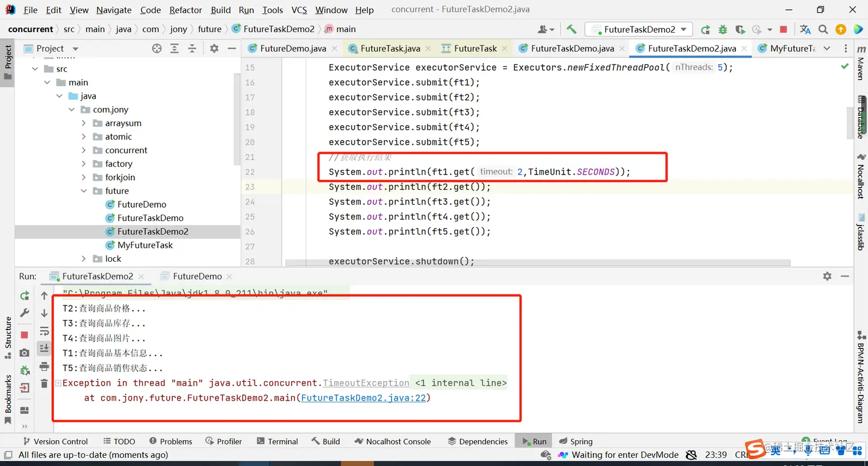868x466 pixels.
Task: Select opened file locate icon in Project panel
Action: coord(157,49)
